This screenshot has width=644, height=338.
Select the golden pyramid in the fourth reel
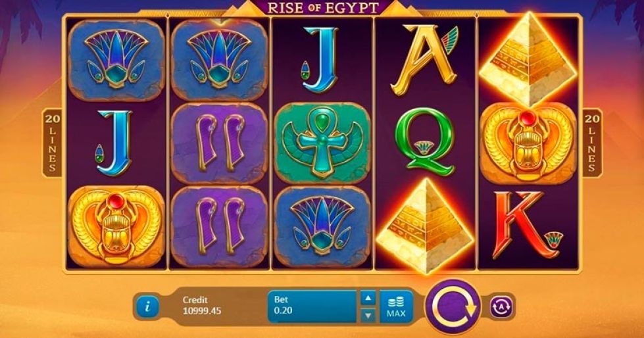click(x=426, y=226)
